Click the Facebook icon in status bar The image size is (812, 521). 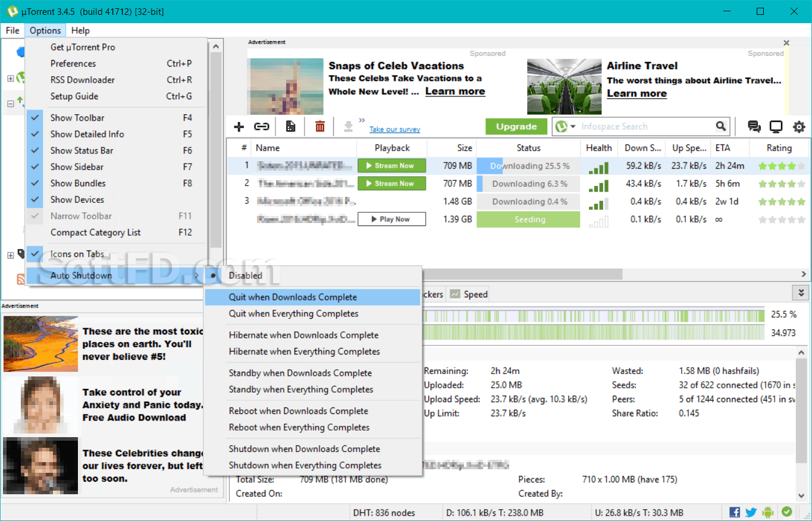735,512
